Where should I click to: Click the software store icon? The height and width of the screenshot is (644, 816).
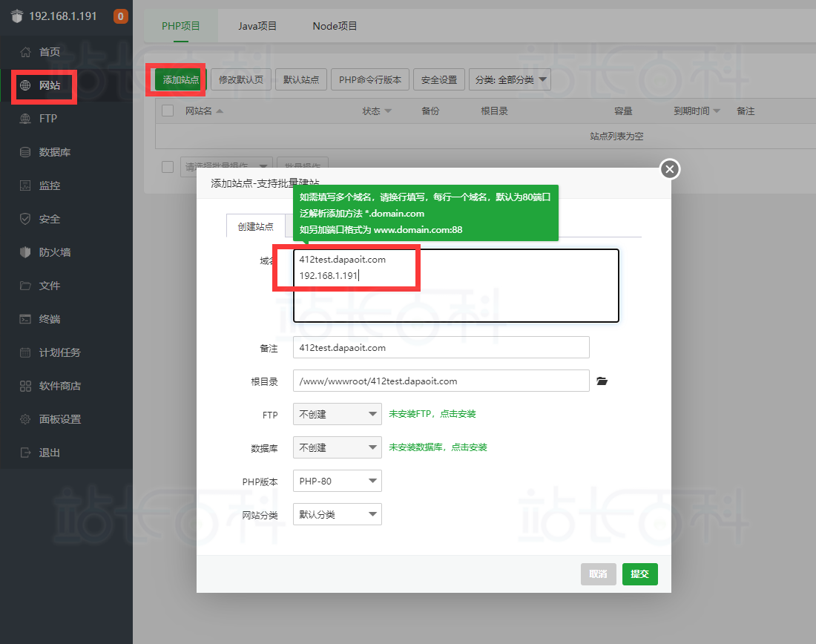pos(25,386)
